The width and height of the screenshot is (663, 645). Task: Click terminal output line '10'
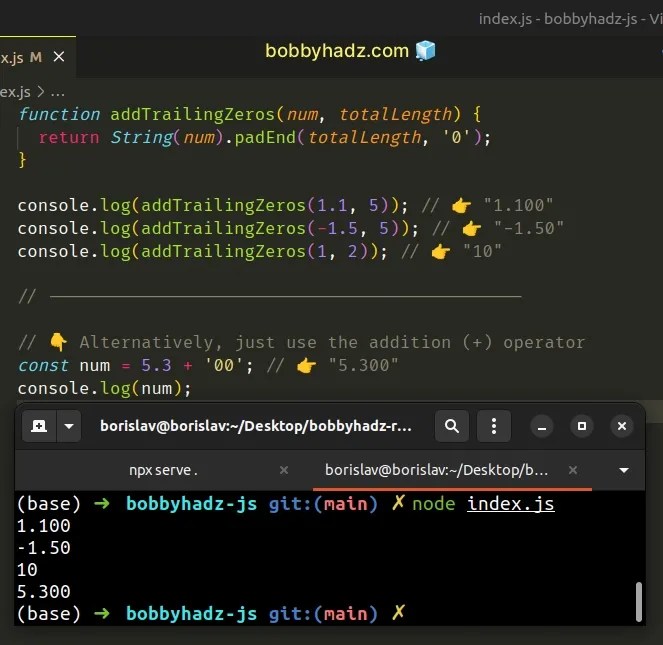(x=27, y=570)
